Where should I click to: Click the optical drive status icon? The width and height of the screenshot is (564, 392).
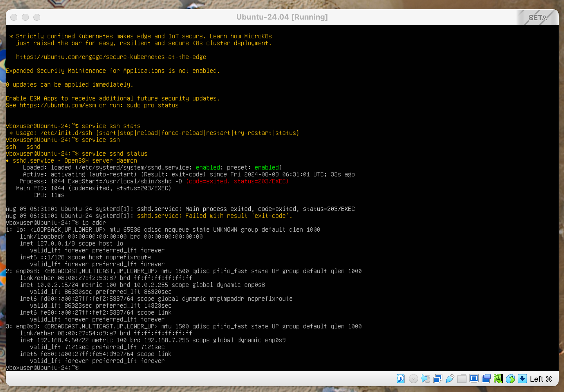(413, 379)
